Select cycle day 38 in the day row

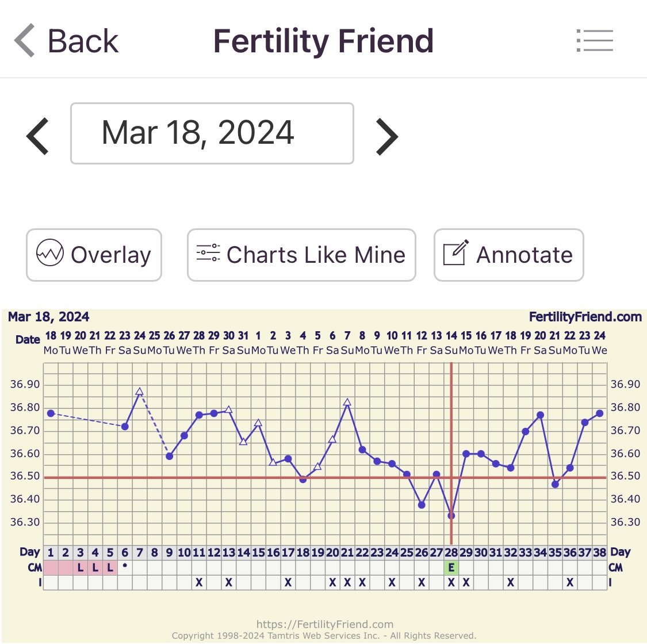[600, 553]
